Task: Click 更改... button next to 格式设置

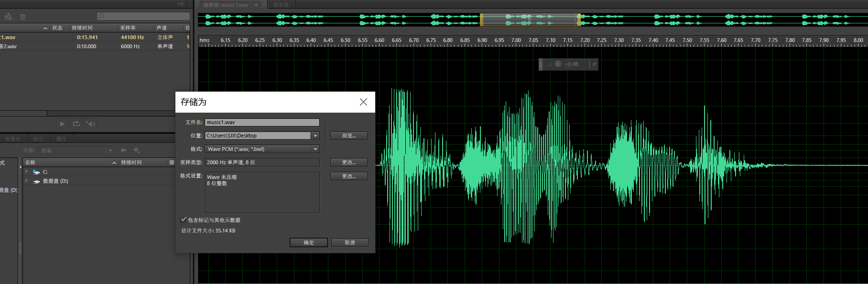Action: click(349, 176)
